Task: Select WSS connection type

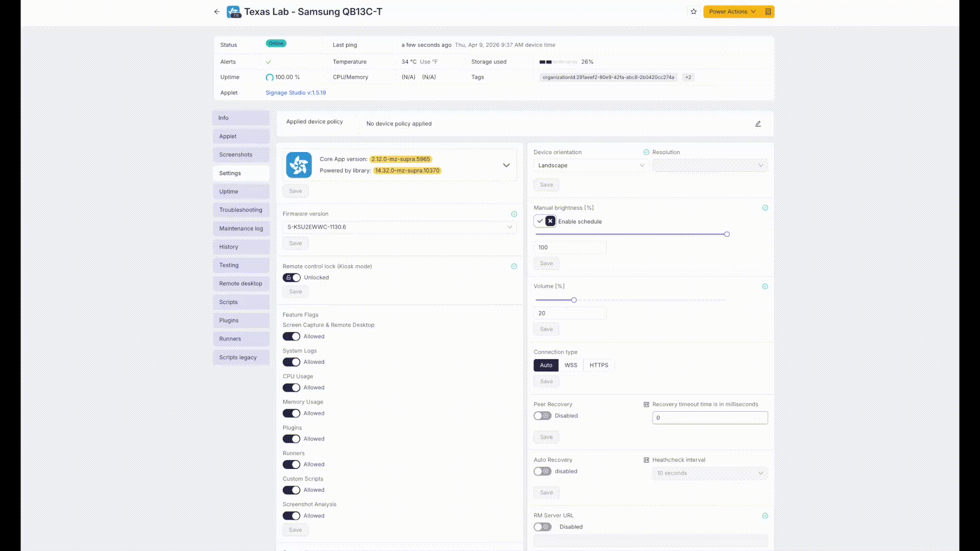Action: tap(571, 365)
